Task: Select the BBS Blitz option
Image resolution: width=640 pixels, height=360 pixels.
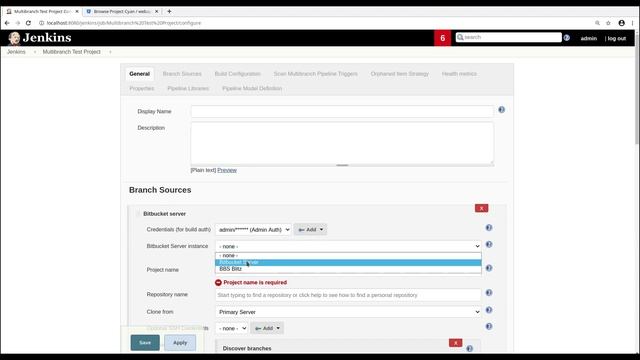Action: coord(348,269)
